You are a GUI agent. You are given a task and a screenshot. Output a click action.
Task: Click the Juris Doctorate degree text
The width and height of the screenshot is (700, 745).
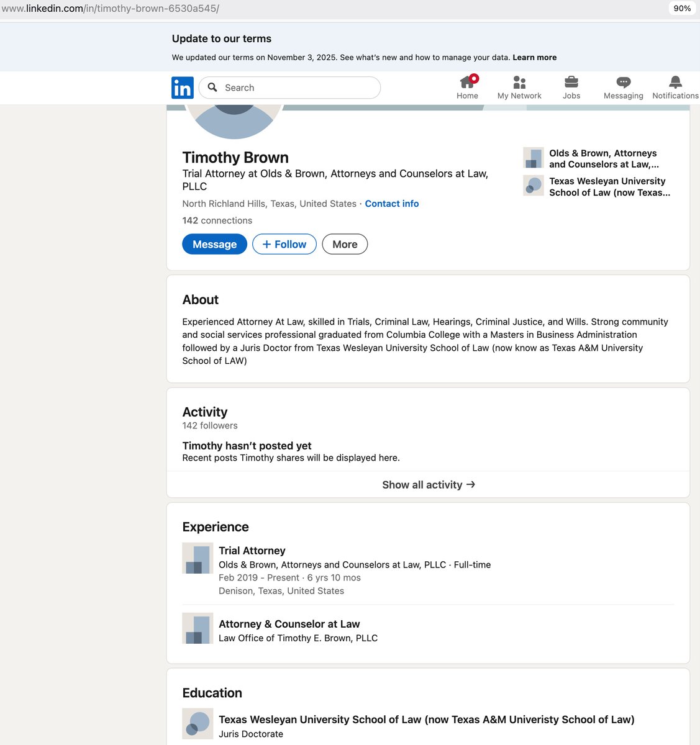click(251, 734)
